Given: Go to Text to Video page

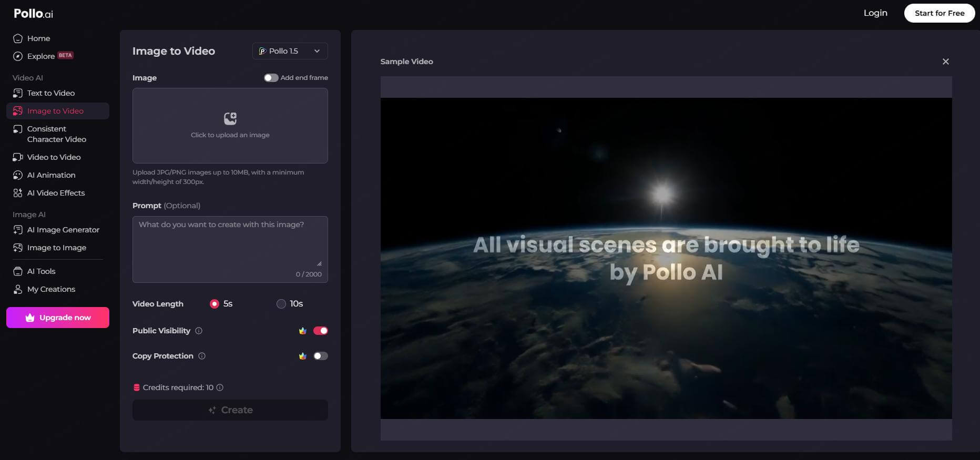Looking at the screenshot, I should point(50,93).
